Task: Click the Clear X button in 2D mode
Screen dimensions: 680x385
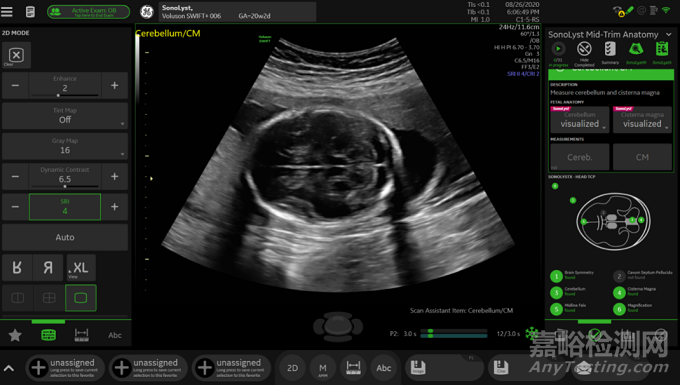Action: coord(16,55)
